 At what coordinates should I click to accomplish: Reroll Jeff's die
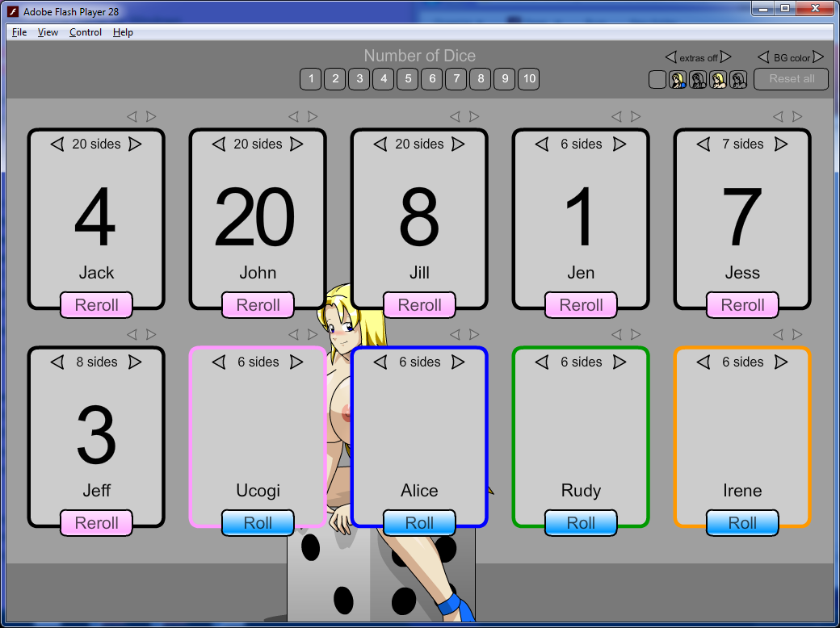(x=96, y=523)
